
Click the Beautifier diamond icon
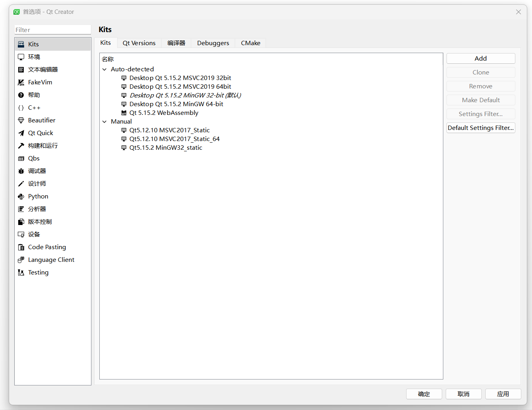(x=21, y=120)
